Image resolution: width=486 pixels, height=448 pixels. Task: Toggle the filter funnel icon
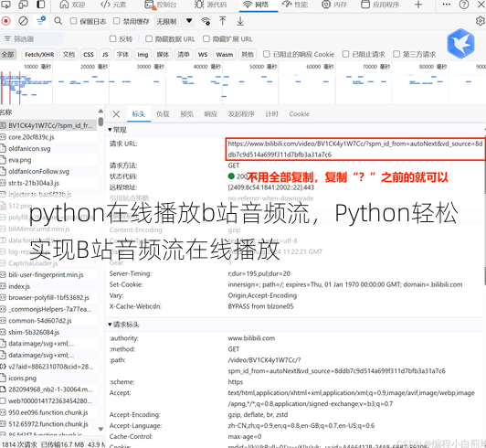40,21
